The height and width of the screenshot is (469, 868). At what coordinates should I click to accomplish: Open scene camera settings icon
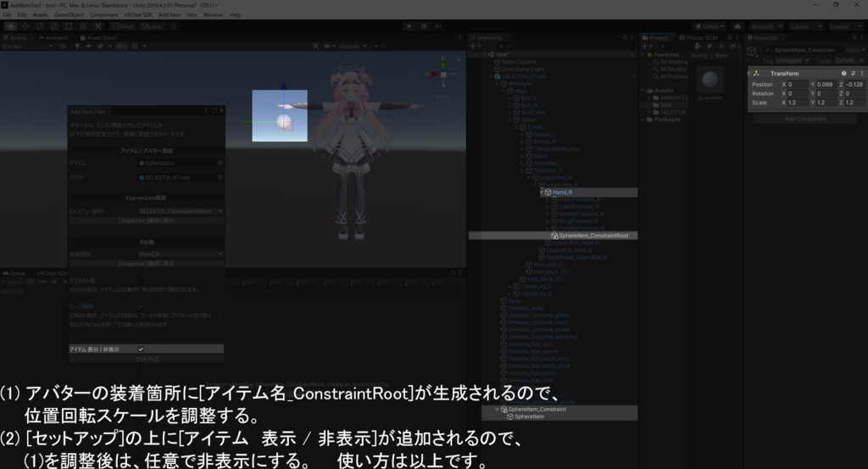coord(326,47)
